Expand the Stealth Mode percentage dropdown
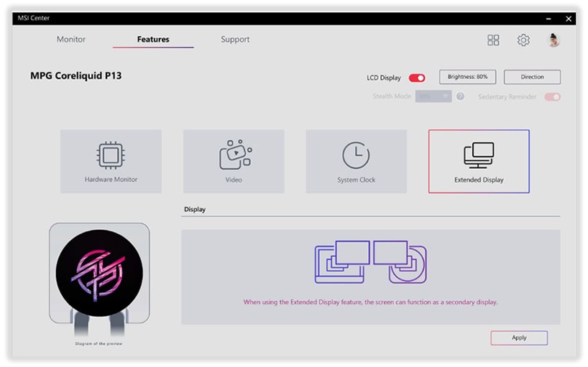This screenshot has width=588, height=367. click(433, 96)
